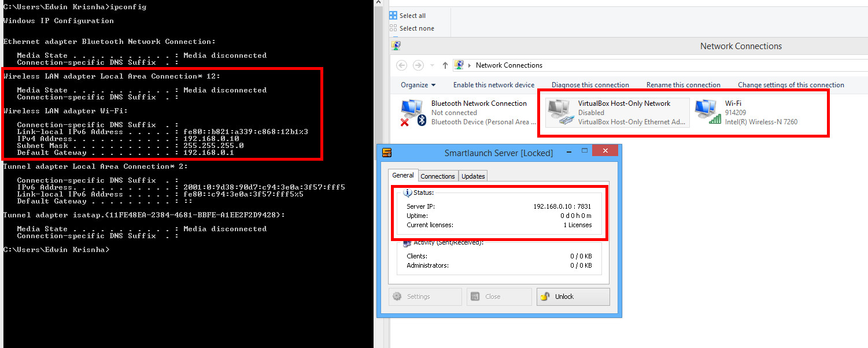
Task: Click the 1 Licenses value
Action: [x=578, y=225]
